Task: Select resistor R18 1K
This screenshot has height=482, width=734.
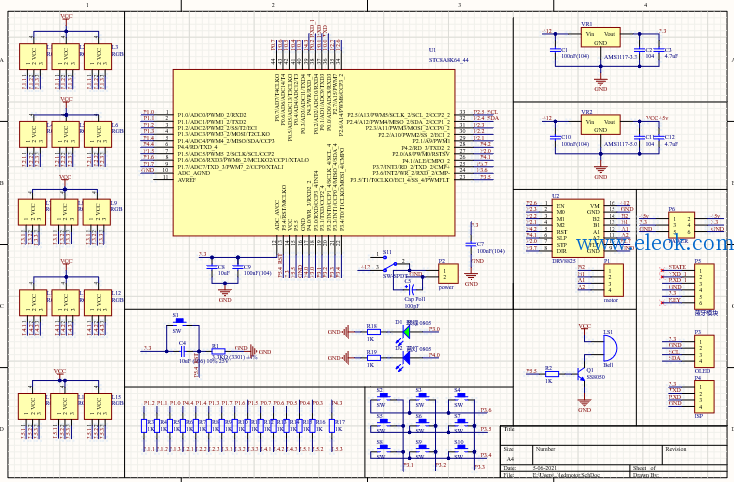Action: (373, 332)
